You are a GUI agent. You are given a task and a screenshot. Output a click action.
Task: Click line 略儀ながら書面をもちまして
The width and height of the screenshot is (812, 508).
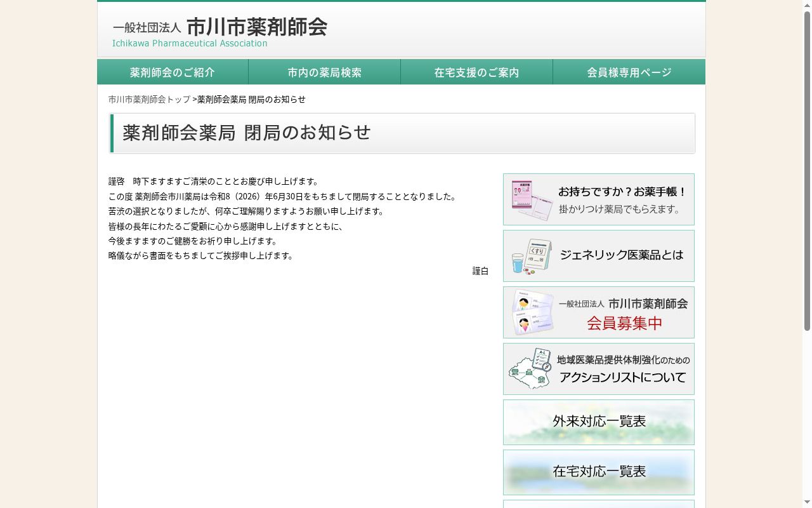(201, 256)
